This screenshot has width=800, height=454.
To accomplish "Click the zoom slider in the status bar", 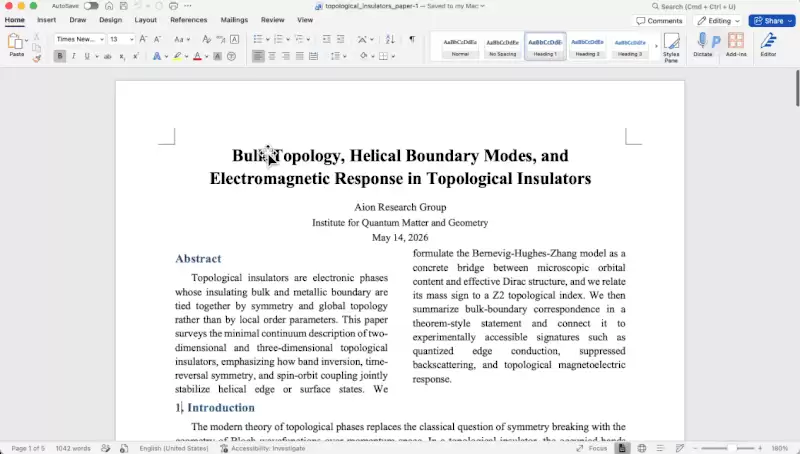I will pos(727,448).
